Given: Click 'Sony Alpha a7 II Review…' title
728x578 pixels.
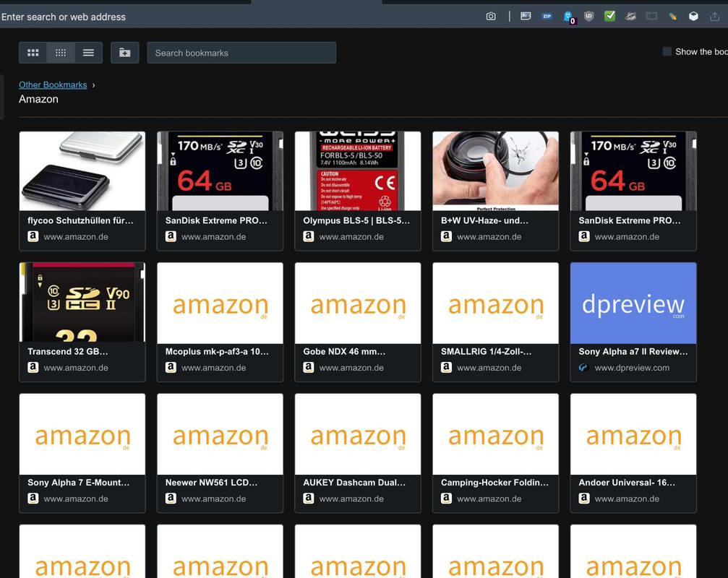Looking at the screenshot, I should tap(633, 352).
